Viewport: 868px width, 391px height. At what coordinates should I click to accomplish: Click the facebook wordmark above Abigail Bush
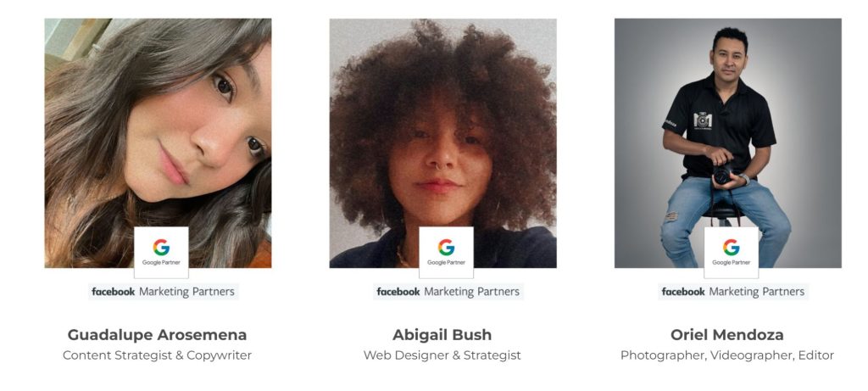[x=398, y=292]
